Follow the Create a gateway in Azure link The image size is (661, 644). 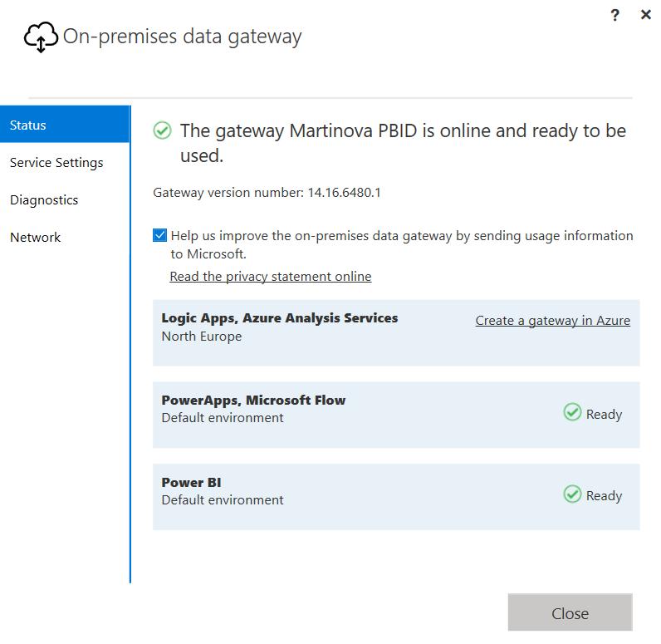[x=553, y=321]
